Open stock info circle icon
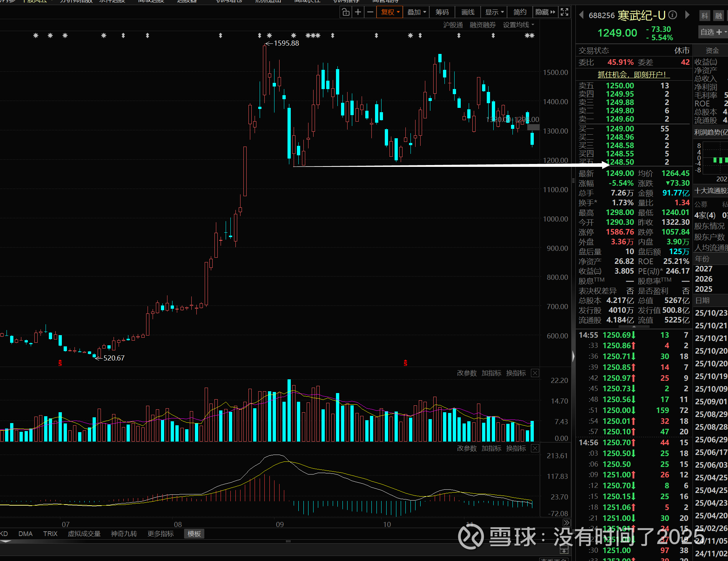Screen dimensions: 728x561 (x=673, y=15)
